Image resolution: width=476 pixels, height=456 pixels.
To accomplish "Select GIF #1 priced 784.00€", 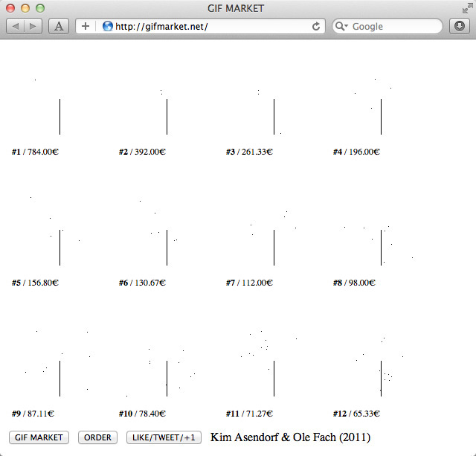I will [59, 116].
